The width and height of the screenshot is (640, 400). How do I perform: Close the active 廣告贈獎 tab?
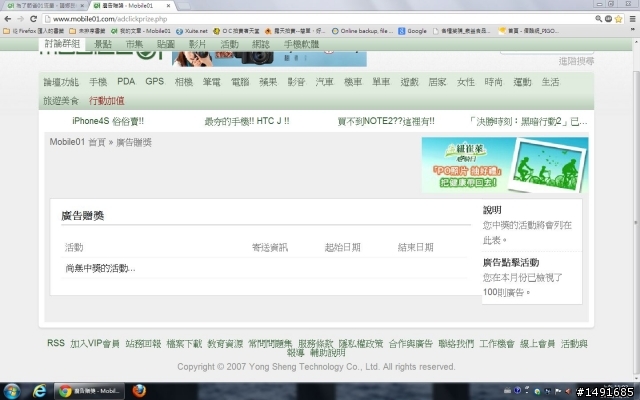coord(168,6)
